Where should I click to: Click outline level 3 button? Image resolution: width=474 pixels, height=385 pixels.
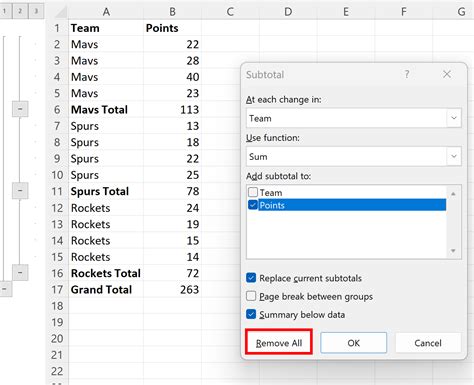(x=36, y=11)
